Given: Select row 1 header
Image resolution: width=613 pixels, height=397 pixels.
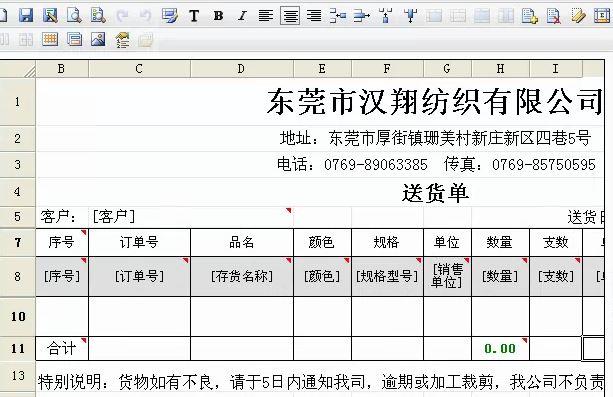Looking at the screenshot, I should coord(17,102).
